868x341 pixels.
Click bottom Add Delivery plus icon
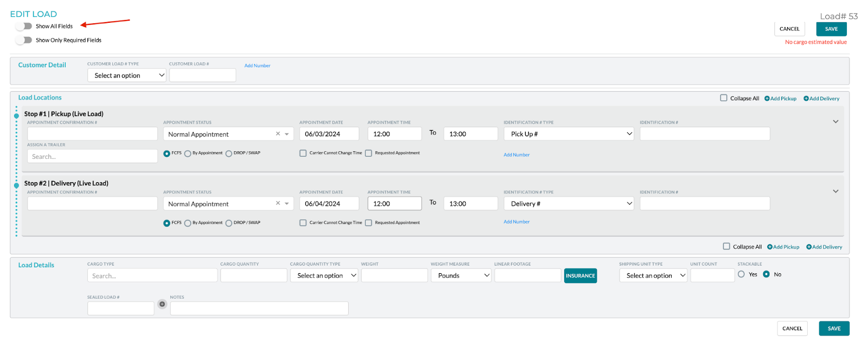[x=809, y=247]
